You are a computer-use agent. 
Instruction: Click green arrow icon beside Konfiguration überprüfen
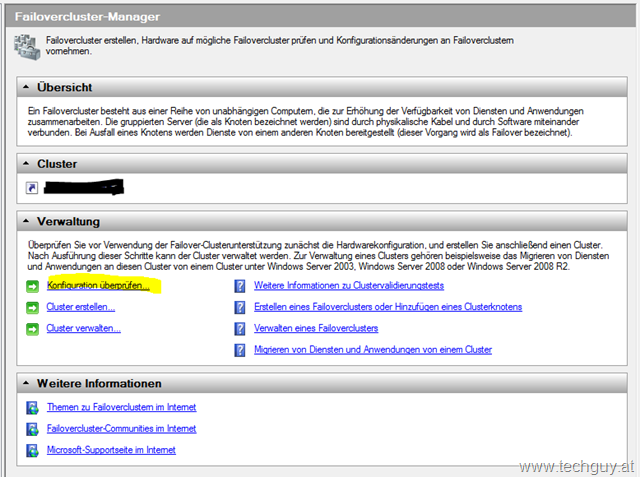click(x=33, y=286)
